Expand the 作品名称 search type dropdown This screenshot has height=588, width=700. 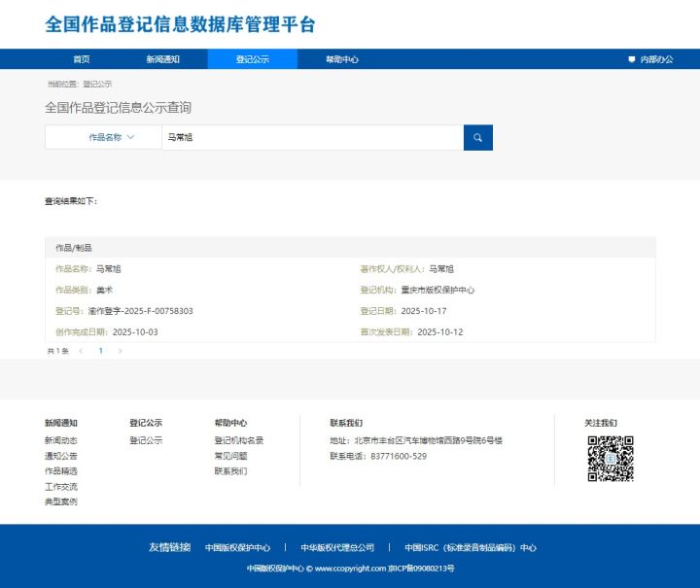(103, 138)
